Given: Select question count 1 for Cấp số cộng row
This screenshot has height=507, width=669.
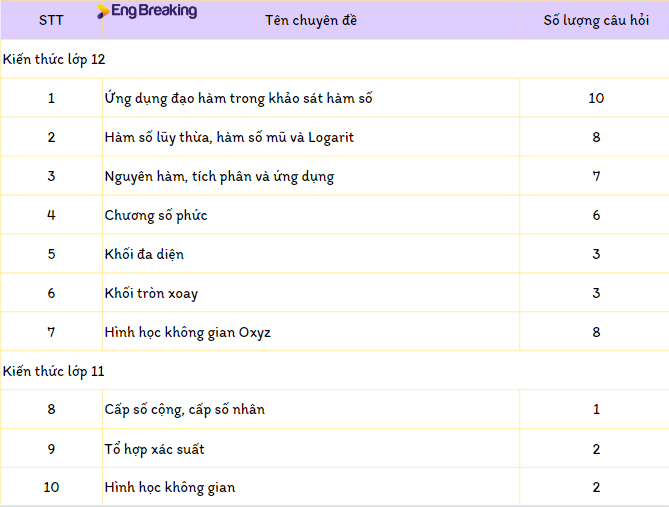Looking at the screenshot, I should click(x=596, y=410).
